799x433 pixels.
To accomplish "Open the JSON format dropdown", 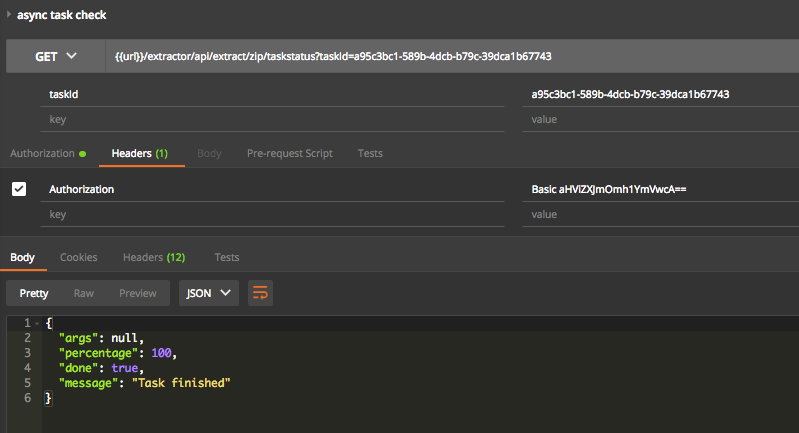I will (x=209, y=293).
